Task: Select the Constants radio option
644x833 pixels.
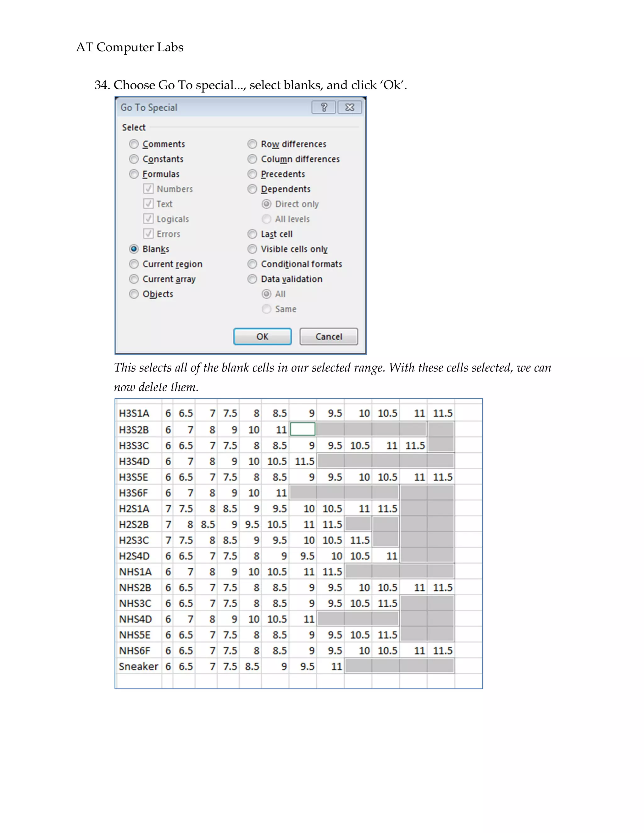Action: pos(134,159)
